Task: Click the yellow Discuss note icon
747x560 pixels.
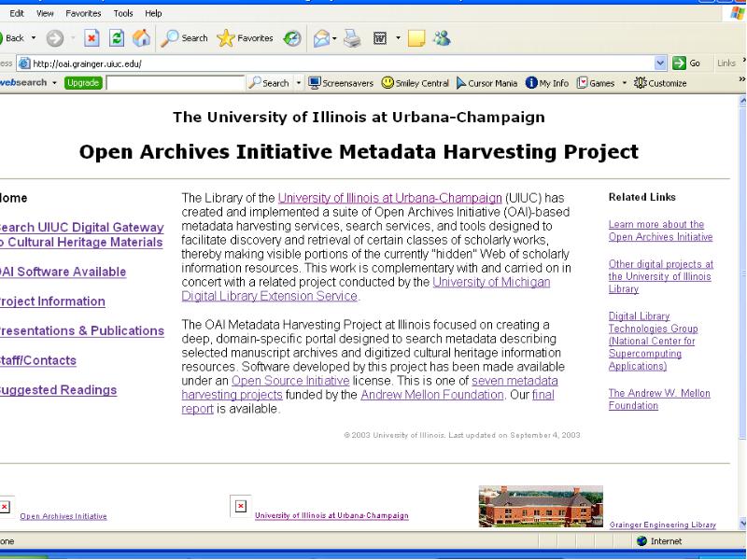Action: click(416, 38)
